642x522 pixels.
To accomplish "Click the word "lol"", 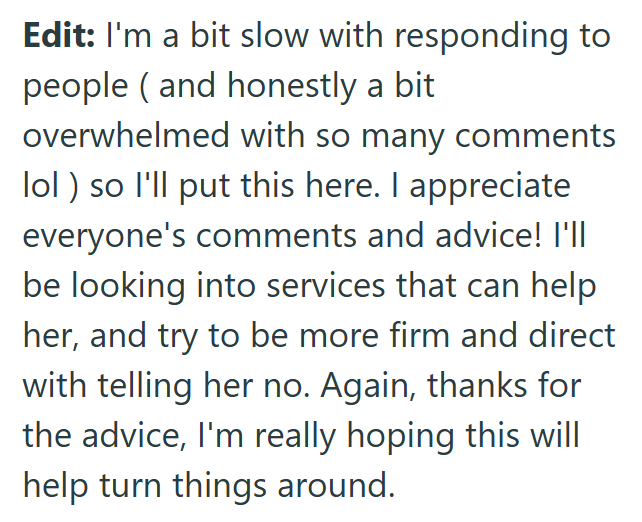I will (41, 185).
